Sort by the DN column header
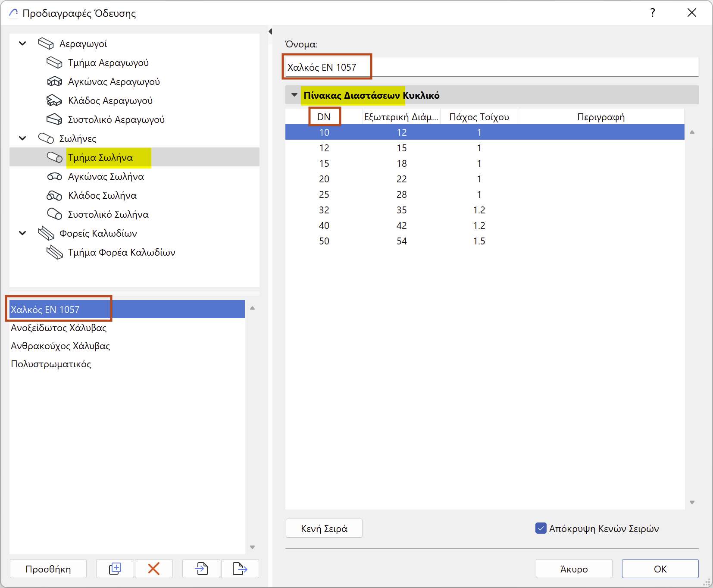 324,117
